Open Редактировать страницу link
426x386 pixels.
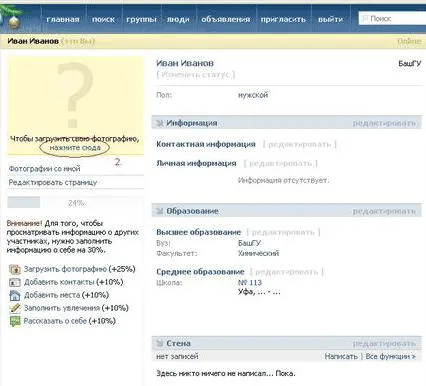(x=53, y=182)
